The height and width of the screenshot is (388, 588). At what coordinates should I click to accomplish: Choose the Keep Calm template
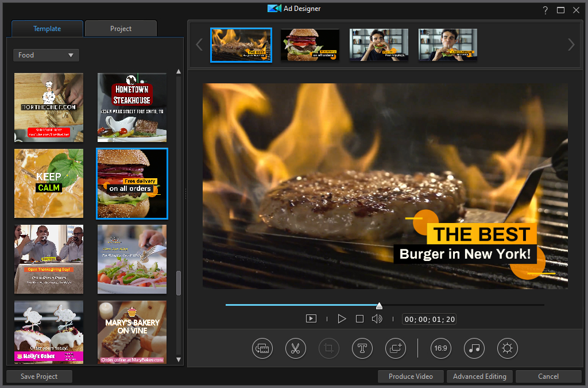click(49, 183)
